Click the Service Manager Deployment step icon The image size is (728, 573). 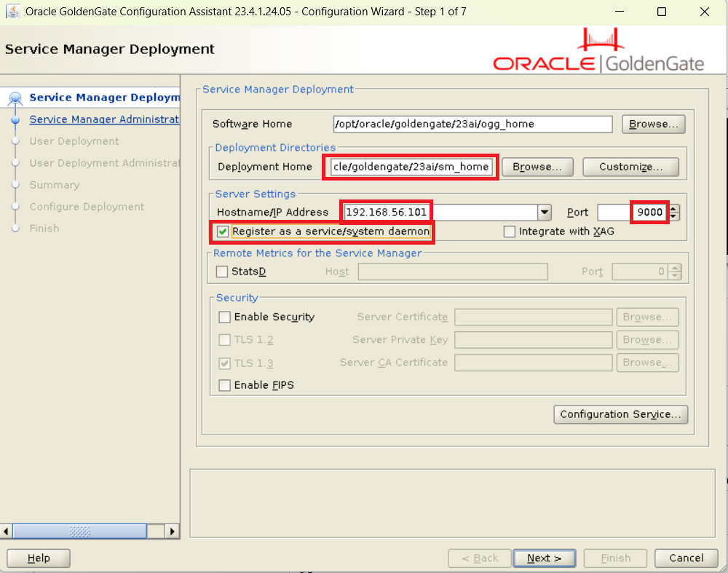pyautogui.click(x=15, y=98)
